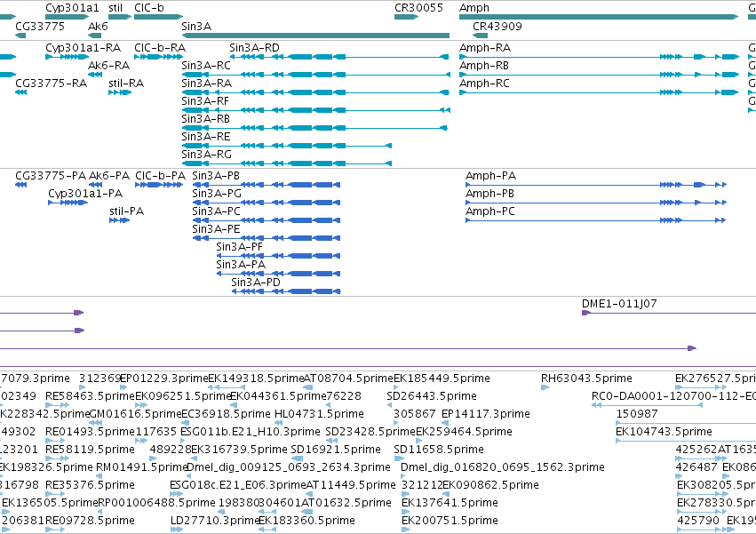Click the stil-RA transcript label
Image resolution: width=756 pixels, height=534 pixels.
click(126, 83)
